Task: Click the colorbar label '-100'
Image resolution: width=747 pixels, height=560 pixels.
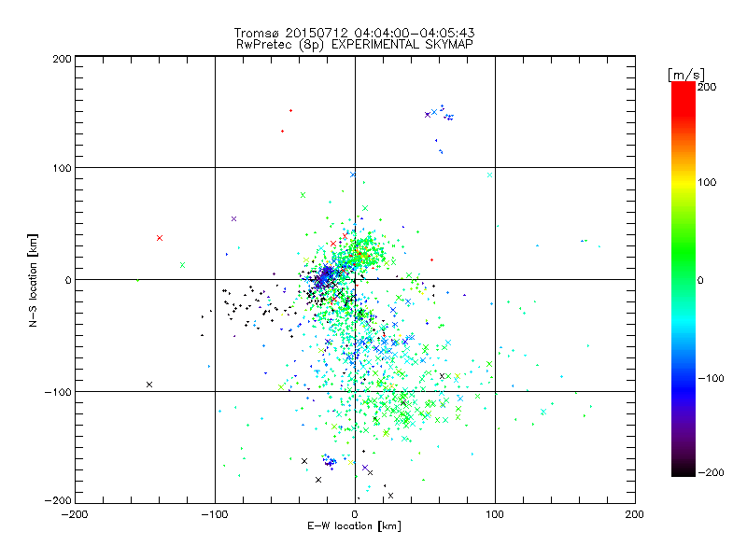Action: tap(711, 378)
